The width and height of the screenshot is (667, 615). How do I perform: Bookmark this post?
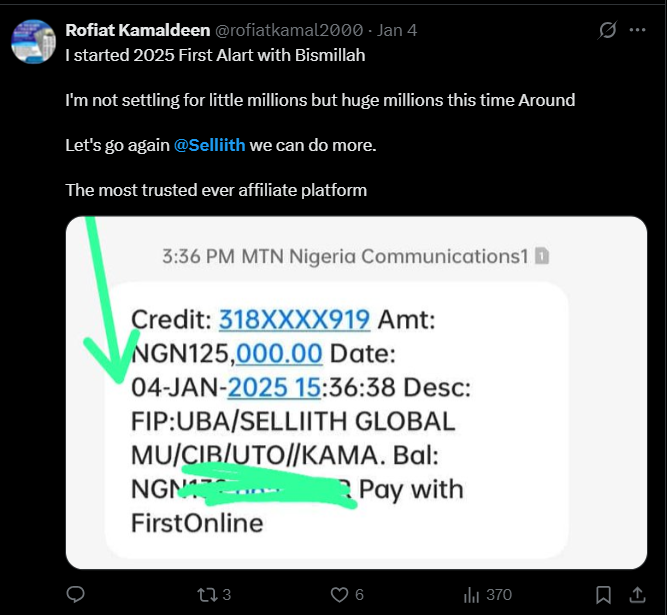point(603,594)
